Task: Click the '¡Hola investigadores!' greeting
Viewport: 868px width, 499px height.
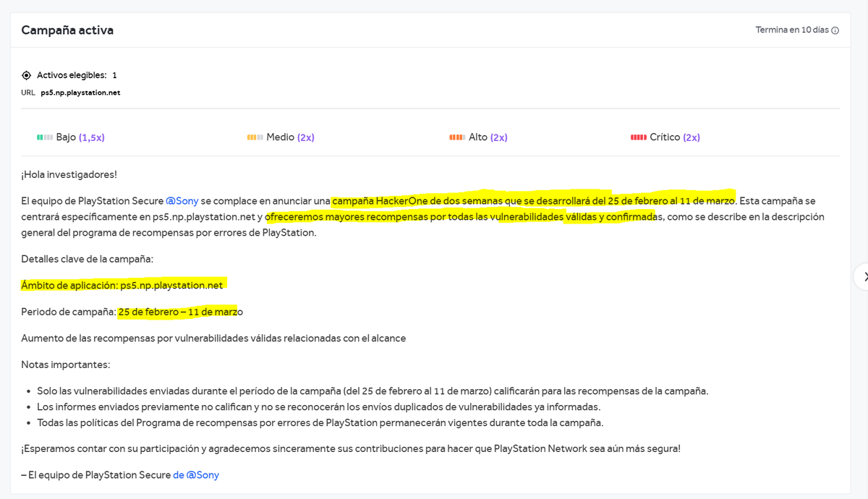Action: 69,174
